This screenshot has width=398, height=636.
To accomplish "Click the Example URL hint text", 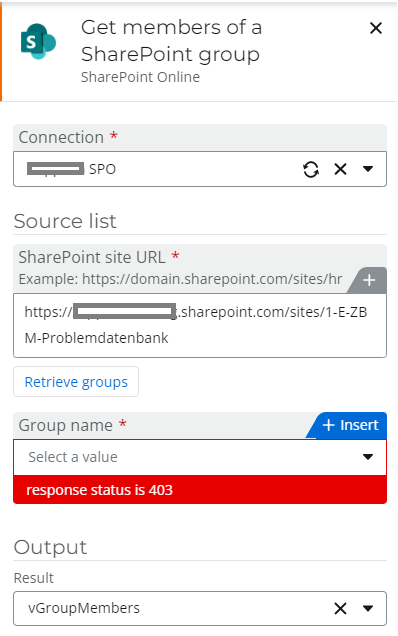I will point(180,279).
